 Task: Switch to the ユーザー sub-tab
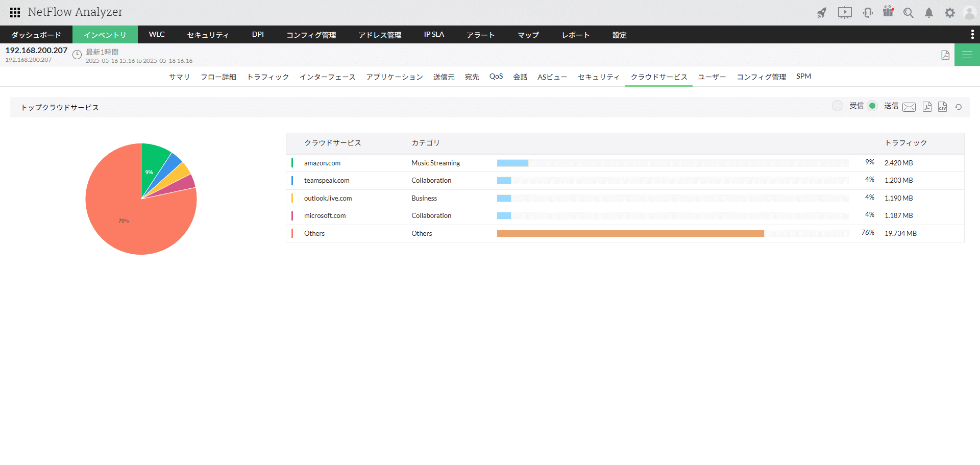coord(712,77)
